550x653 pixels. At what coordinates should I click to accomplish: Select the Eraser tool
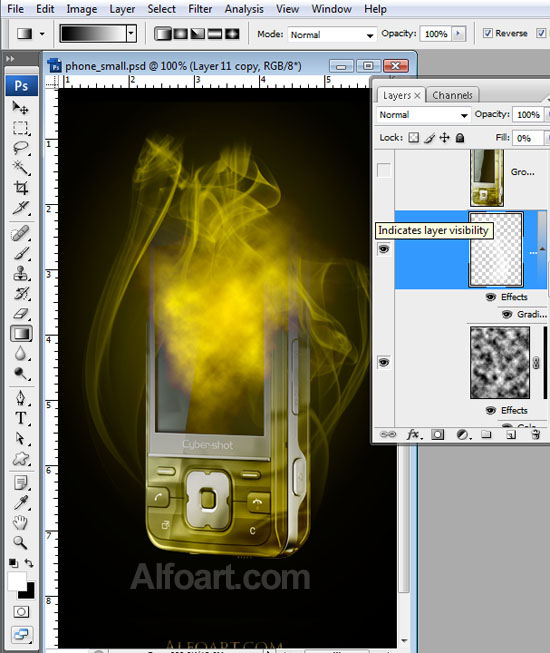pyautogui.click(x=20, y=314)
